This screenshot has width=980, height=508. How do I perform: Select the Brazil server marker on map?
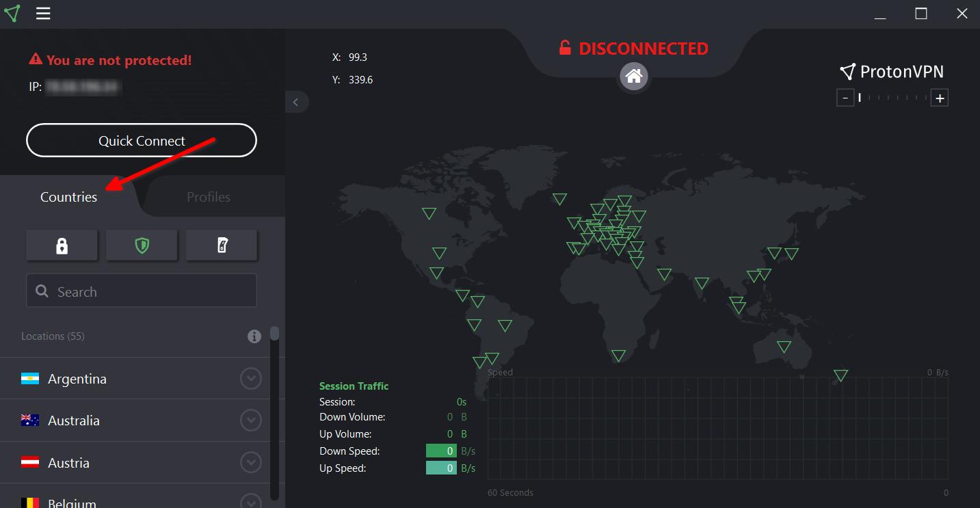click(x=505, y=325)
